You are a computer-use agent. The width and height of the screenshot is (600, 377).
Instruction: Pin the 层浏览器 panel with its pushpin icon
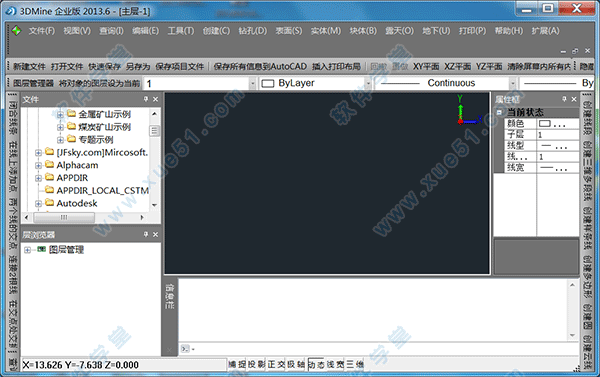146,234
